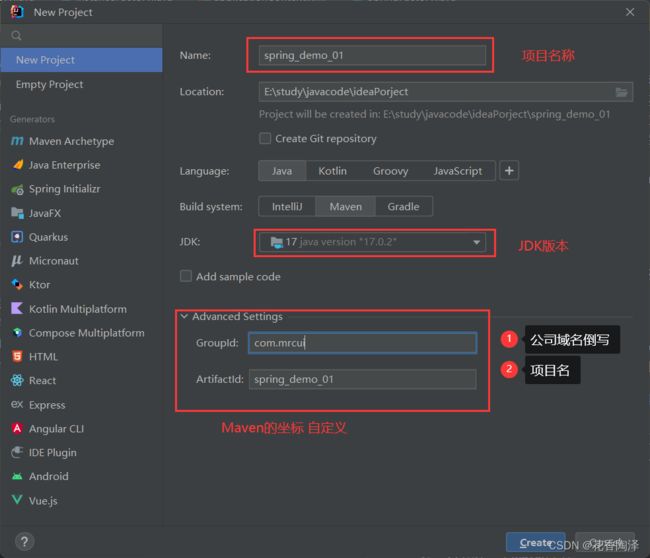Select Express generator label

pyautogui.click(x=47, y=405)
